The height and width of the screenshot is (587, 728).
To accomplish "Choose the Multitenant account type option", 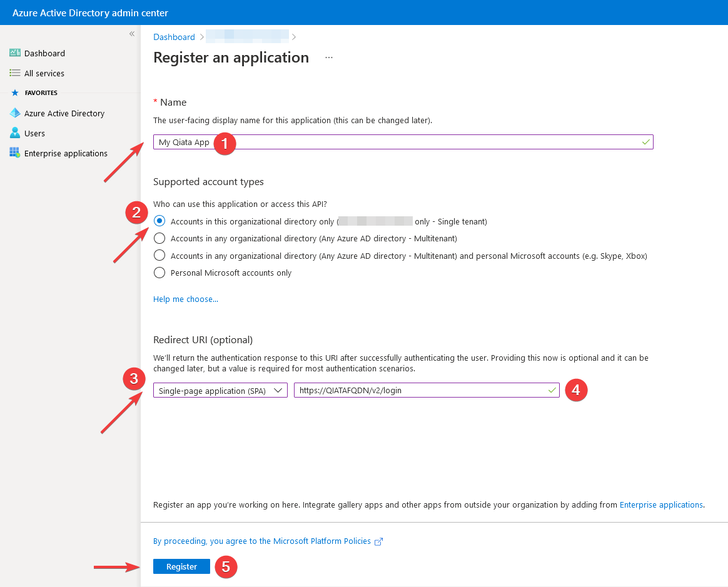I will point(159,238).
